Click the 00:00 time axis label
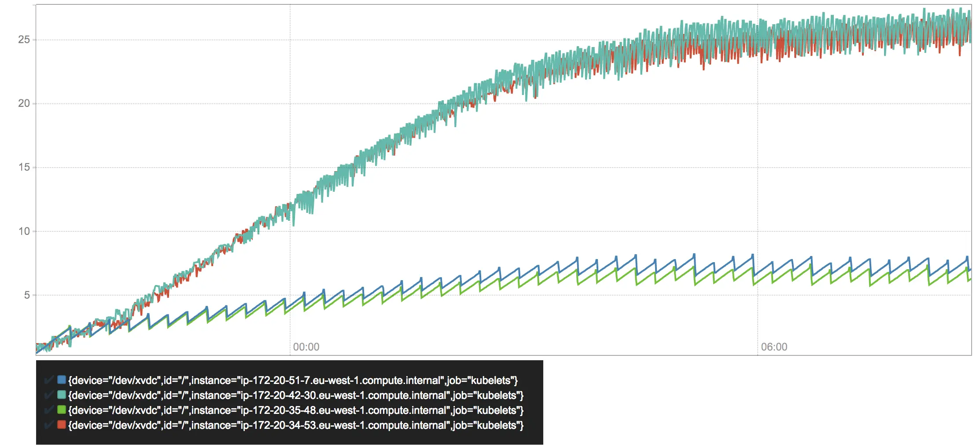The width and height of the screenshot is (980, 446). [x=306, y=347]
